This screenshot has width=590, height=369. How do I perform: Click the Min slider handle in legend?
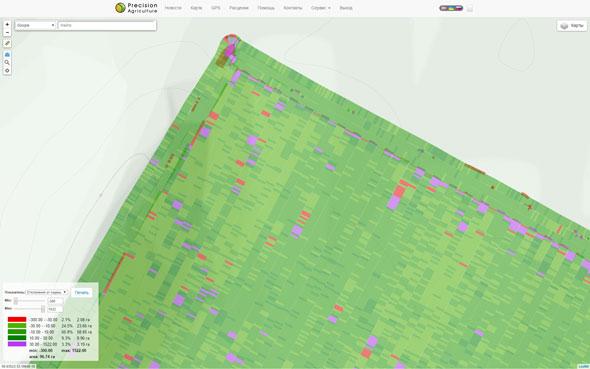(16, 301)
